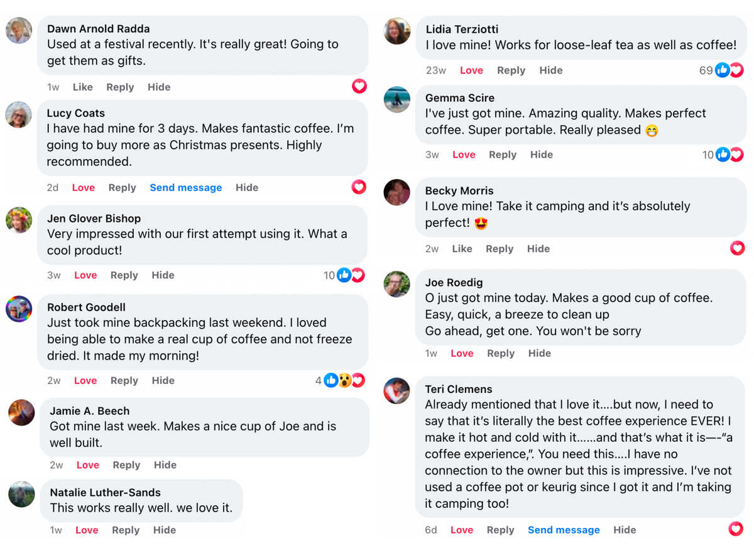Open wow reaction on Robert Goodell's comment
Screen dimensions: 754x560
pyautogui.click(x=345, y=380)
